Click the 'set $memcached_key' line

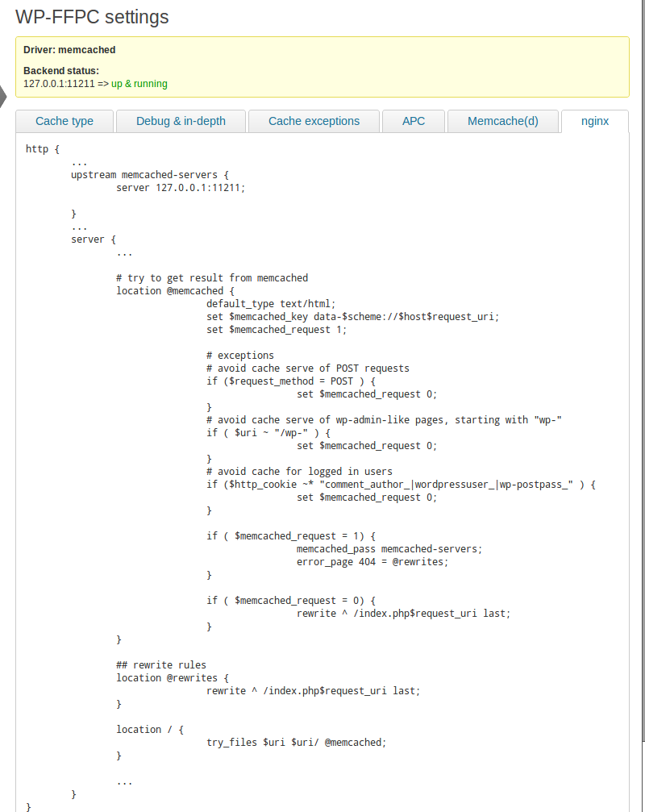(352, 317)
